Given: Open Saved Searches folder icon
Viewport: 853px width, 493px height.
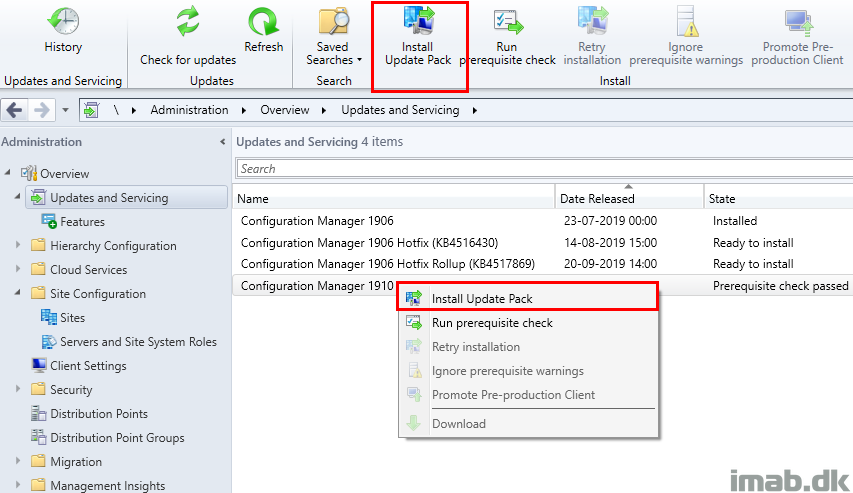Looking at the screenshot, I should [333, 21].
